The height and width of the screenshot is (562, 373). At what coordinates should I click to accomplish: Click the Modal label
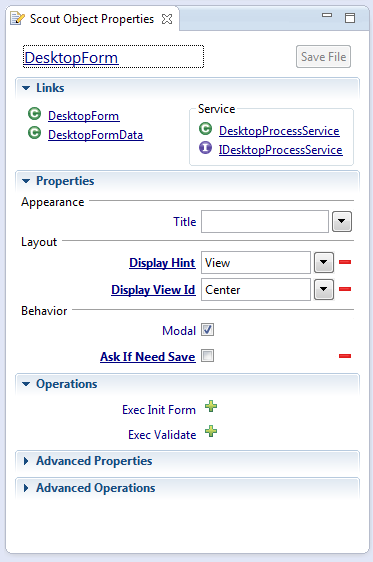[x=179, y=330]
